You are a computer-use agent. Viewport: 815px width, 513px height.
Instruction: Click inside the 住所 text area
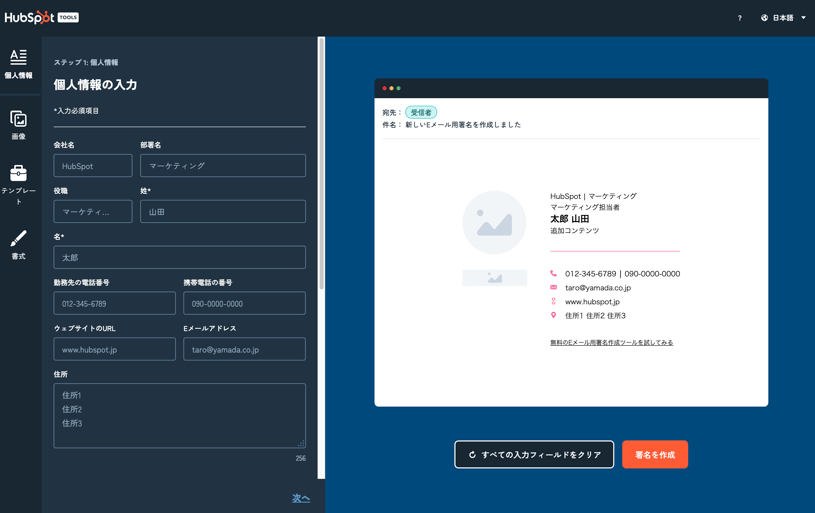click(179, 416)
